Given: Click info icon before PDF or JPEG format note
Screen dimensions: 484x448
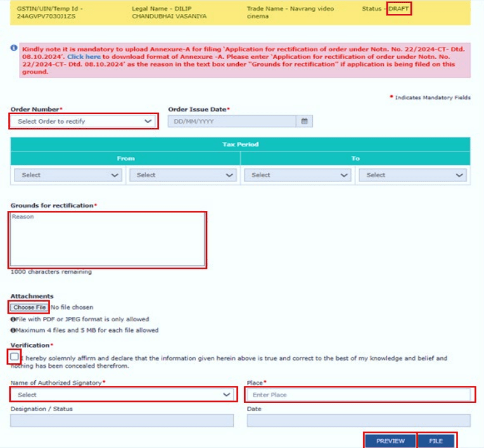Looking at the screenshot, I should coord(13,319).
